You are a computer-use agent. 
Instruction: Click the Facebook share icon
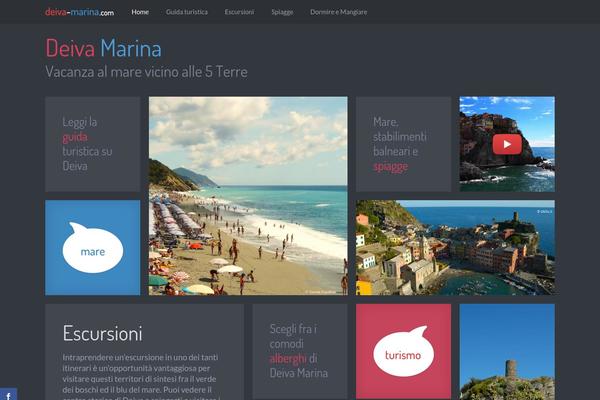coord(8,395)
